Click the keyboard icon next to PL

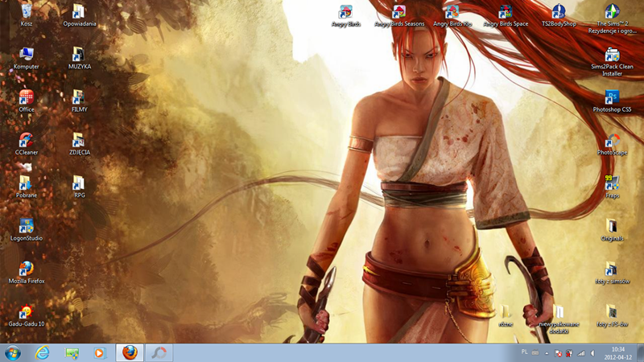pos(535,352)
